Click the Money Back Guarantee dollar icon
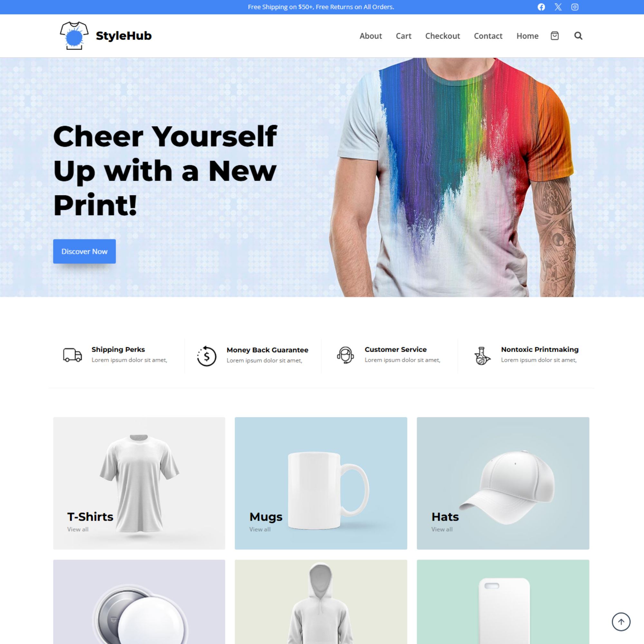This screenshot has height=644, width=644. [x=206, y=356]
